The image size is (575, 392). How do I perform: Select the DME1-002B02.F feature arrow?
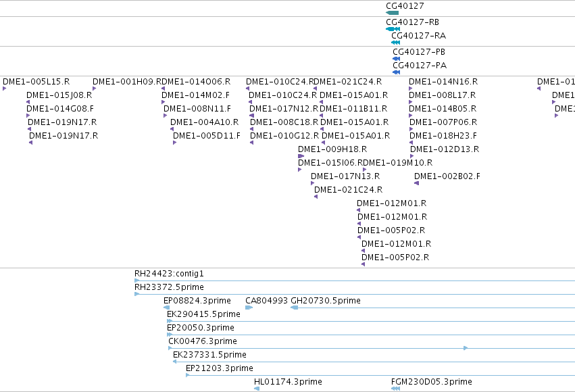(417, 183)
